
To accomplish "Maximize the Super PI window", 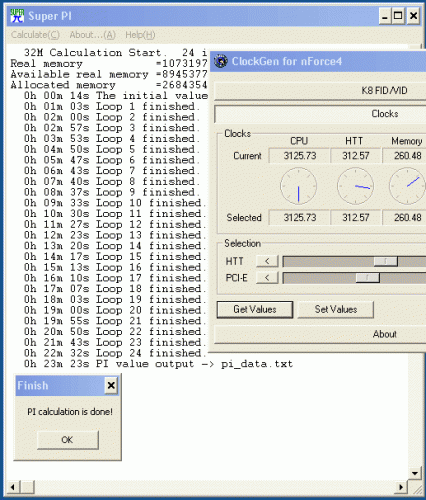I will click(x=398, y=16).
